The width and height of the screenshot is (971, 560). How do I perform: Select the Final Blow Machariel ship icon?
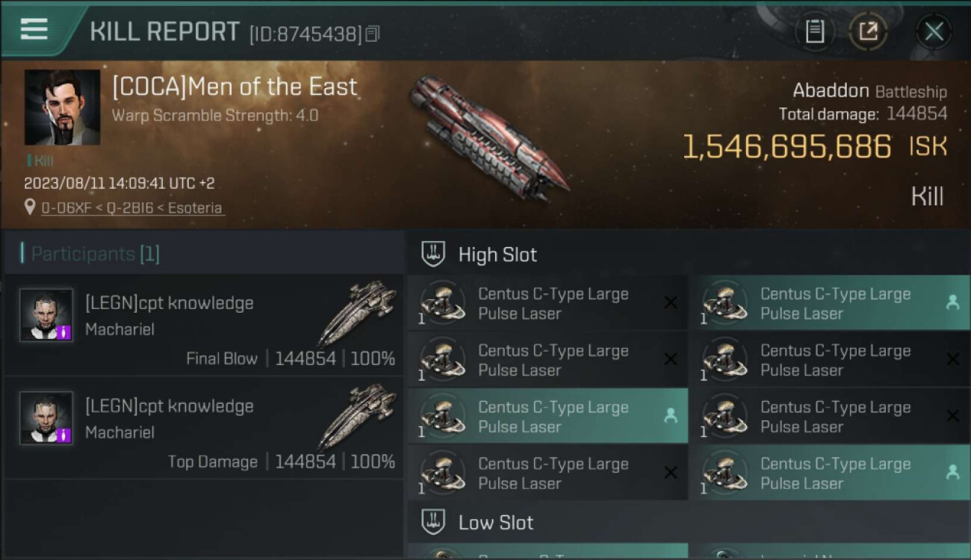[357, 312]
